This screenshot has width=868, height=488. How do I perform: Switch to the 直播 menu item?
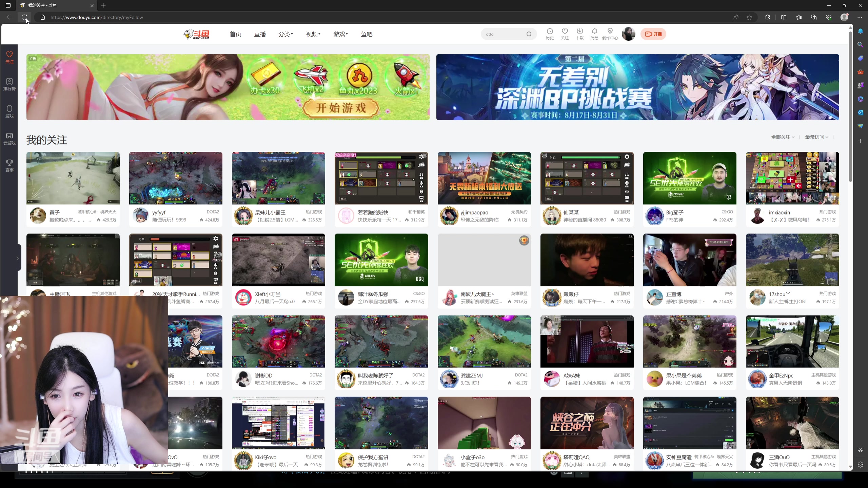coord(260,34)
